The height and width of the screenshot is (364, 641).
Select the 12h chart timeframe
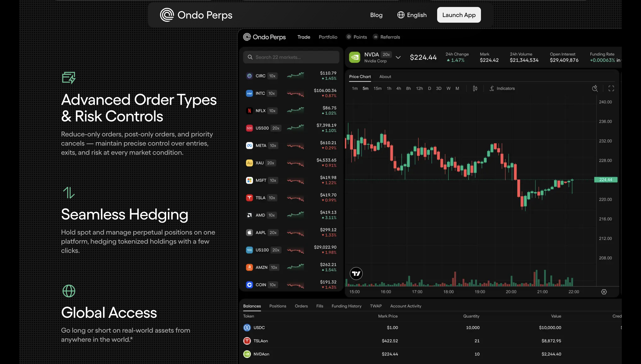419,88
